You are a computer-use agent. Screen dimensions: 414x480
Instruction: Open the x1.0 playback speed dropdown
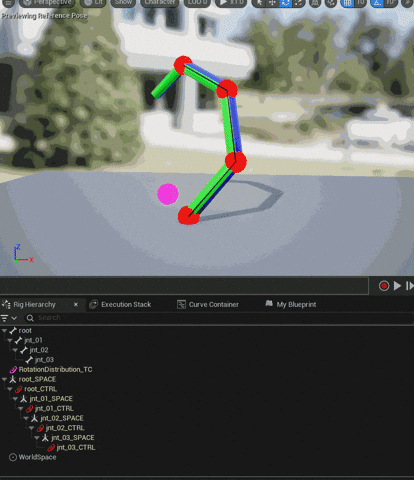pyautogui.click(x=231, y=3)
